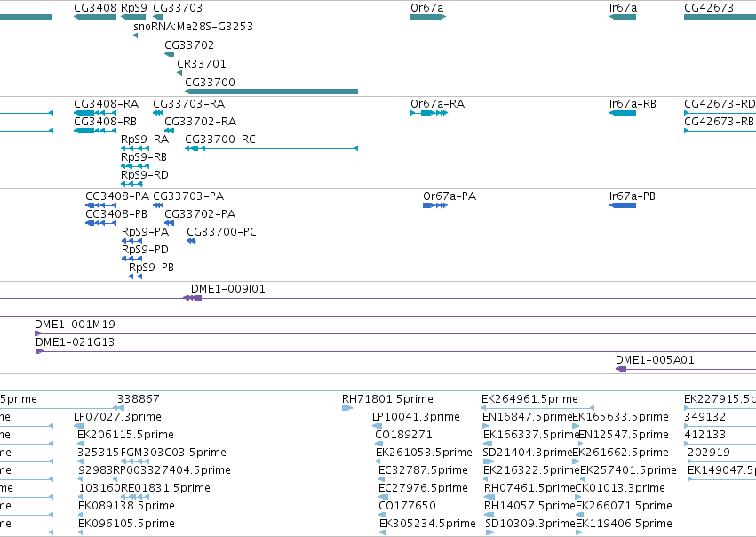This screenshot has height=537, width=756.
Task: Select the CG33703-PA protein label
Action: (188, 196)
